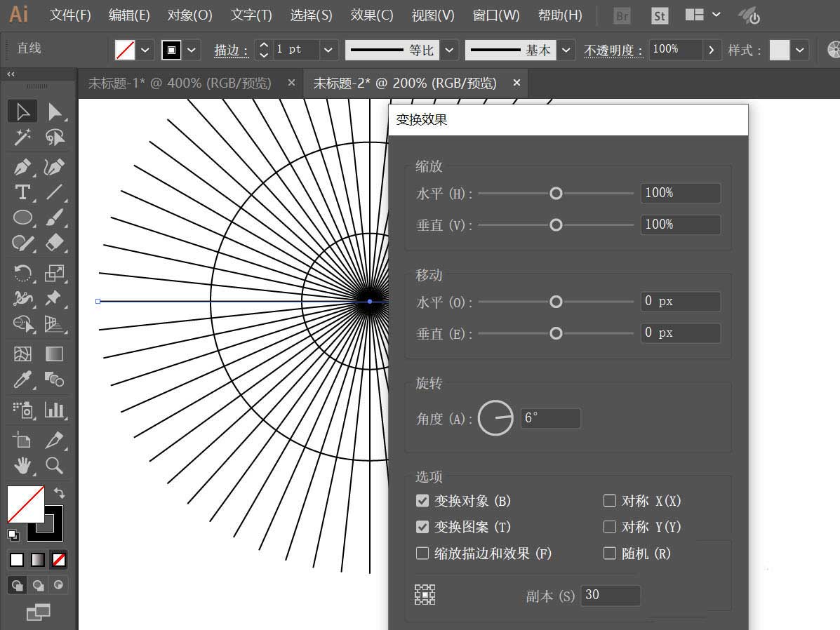Select the Zoom tool
840x630 pixels.
click(x=54, y=464)
